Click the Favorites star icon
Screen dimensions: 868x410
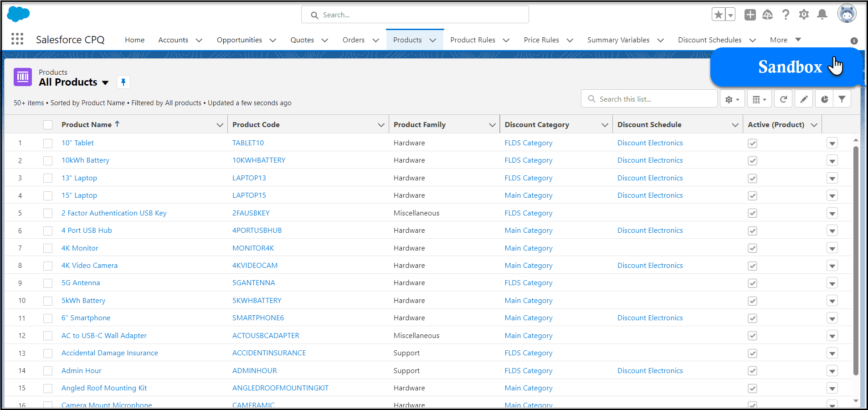(719, 15)
